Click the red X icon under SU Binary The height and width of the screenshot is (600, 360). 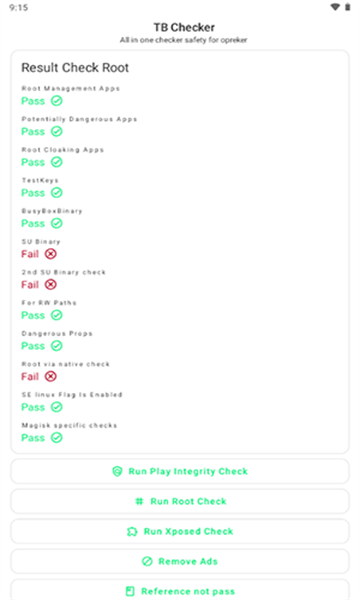pos(50,254)
